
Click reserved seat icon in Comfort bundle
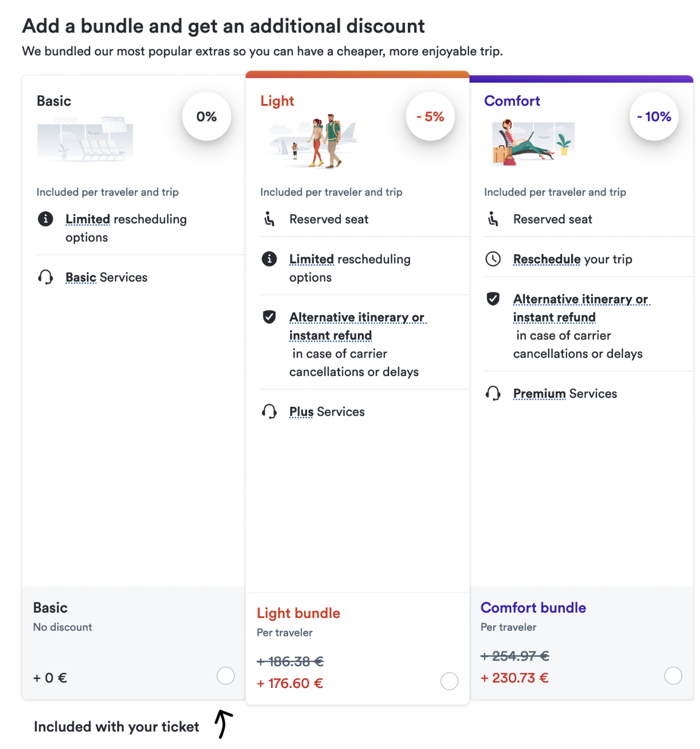(493, 219)
